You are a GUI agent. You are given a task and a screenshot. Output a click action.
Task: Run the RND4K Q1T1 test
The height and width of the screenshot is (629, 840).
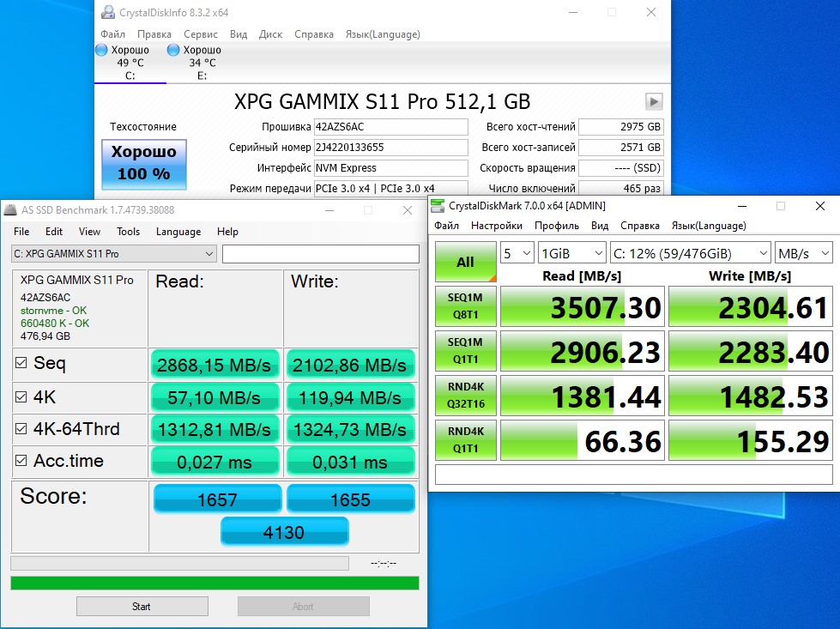pos(466,439)
